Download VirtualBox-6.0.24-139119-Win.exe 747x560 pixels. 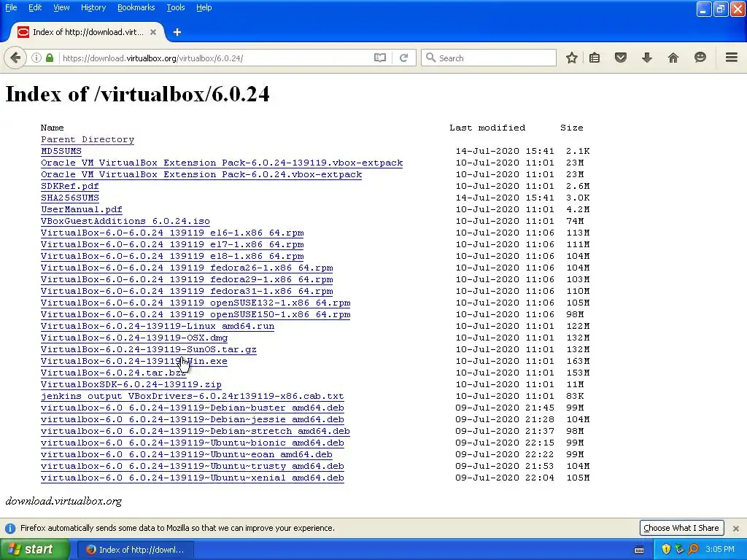(134, 361)
